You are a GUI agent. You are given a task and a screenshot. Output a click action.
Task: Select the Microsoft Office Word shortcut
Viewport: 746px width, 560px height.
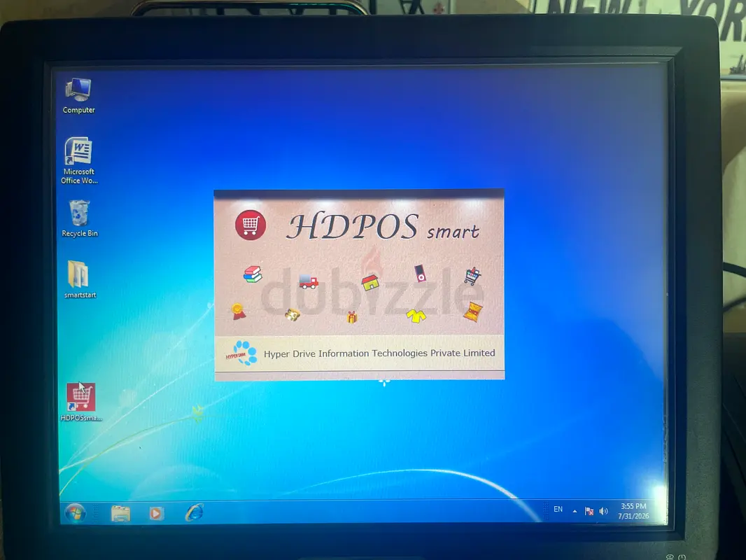coord(79,160)
